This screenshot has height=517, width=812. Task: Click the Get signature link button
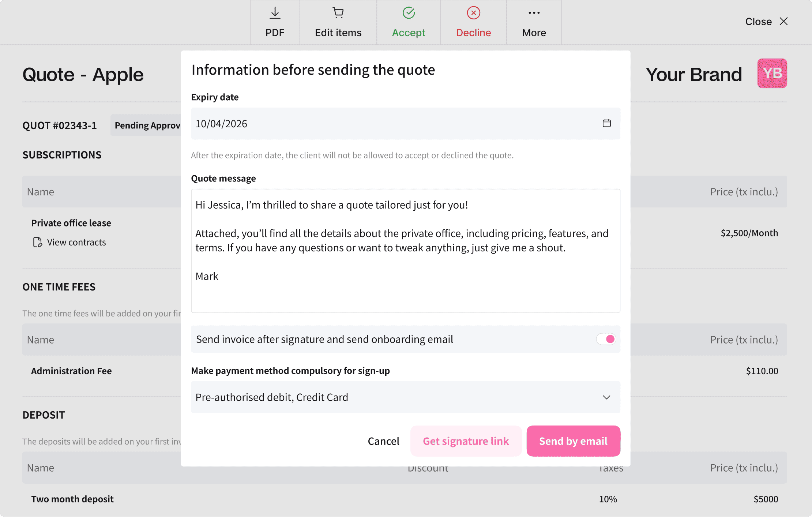(466, 441)
